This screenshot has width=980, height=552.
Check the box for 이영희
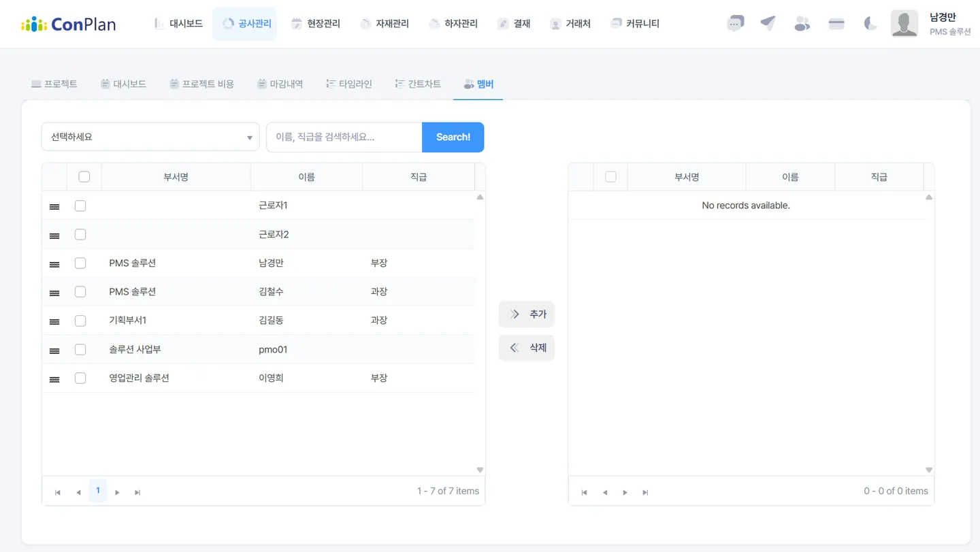tap(80, 378)
